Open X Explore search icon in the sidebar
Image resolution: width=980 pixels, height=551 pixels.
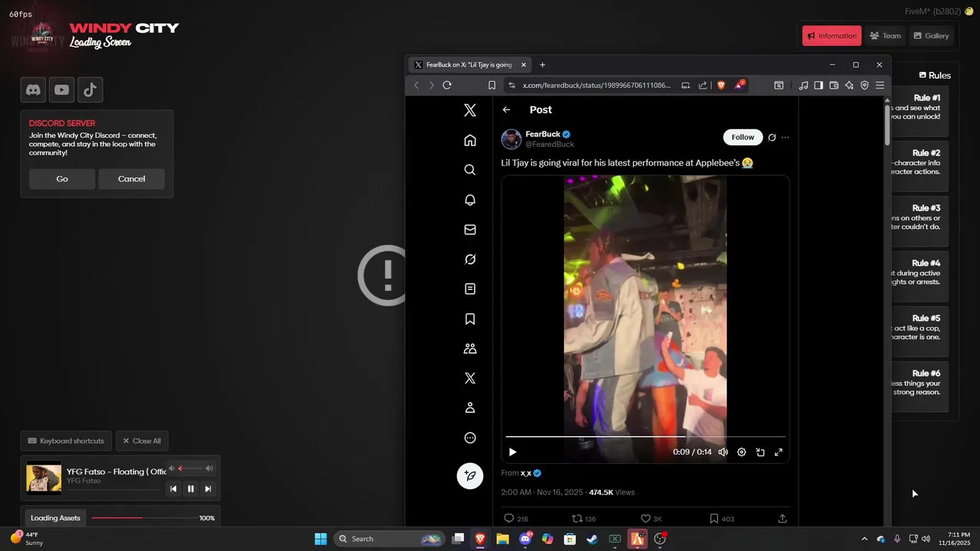[470, 170]
